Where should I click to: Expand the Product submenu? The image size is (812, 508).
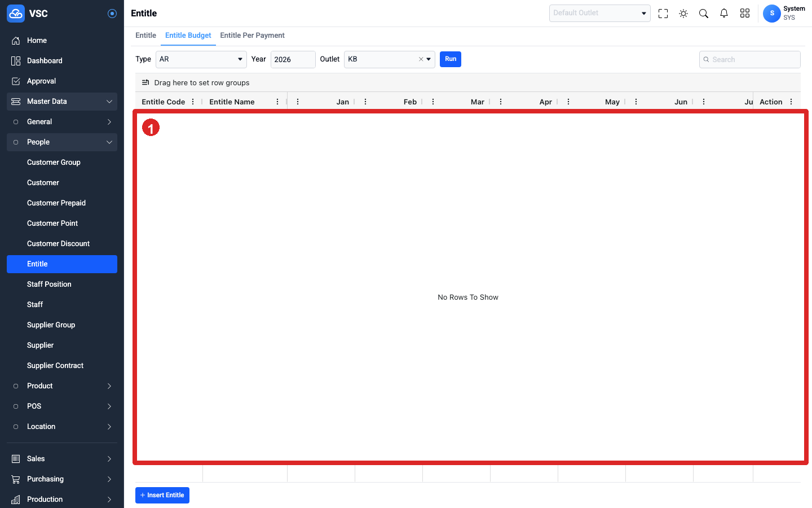pos(109,386)
